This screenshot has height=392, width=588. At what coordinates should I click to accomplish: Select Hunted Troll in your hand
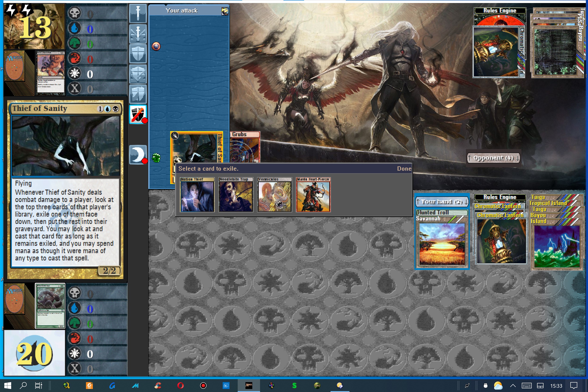[442, 213]
